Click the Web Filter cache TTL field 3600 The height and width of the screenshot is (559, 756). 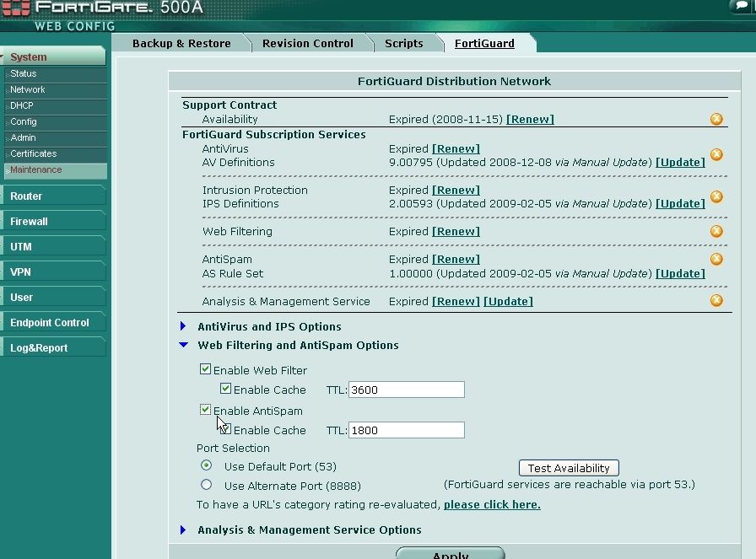(x=407, y=390)
